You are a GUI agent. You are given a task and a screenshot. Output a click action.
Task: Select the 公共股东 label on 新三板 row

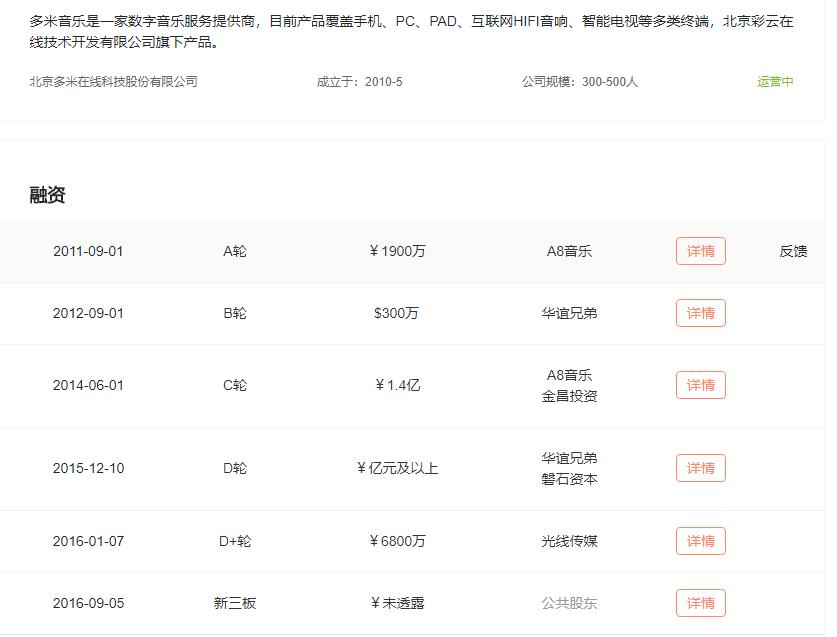(572, 603)
